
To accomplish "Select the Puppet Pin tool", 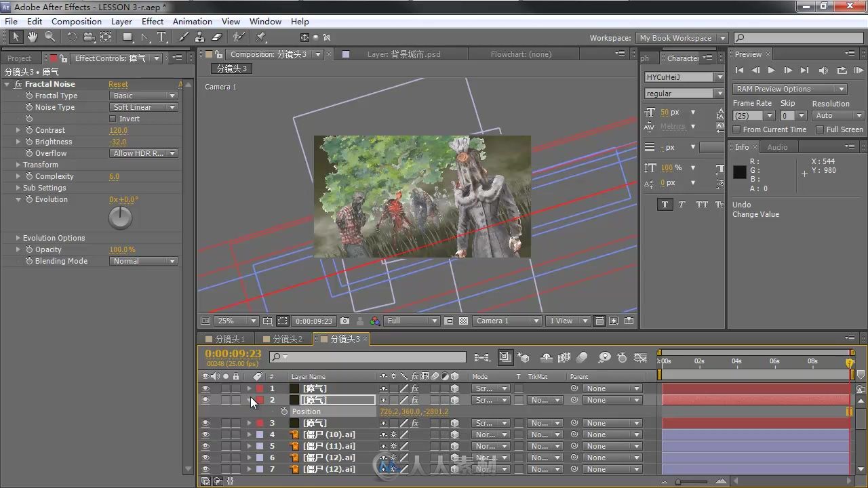I will pos(261,37).
